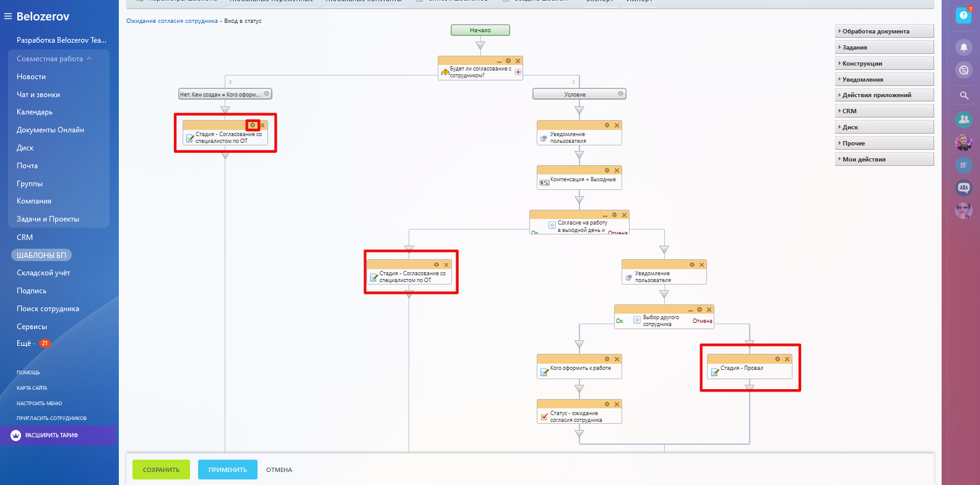Image resolution: width=980 pixels, height=485 pixels.
Task: Click the green 'Сохранить' button
Action: pos(161,470)
